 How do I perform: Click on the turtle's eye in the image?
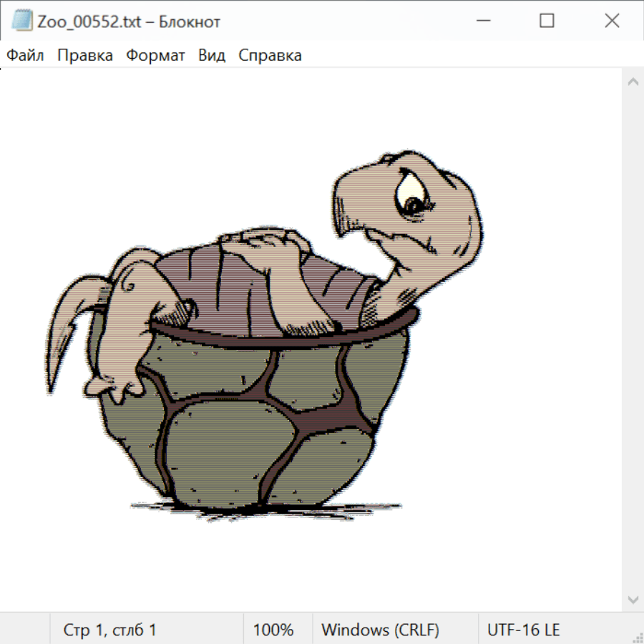click(x=414, y=204)
